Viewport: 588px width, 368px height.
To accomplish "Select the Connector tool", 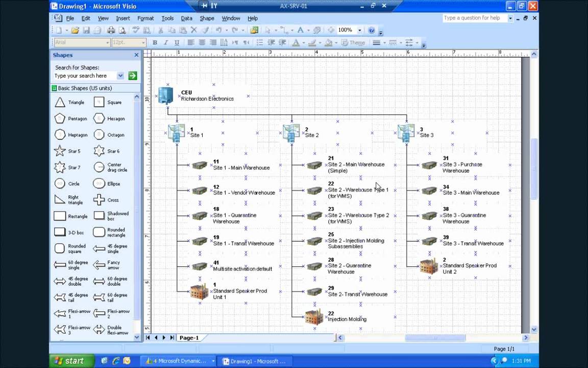I will coord(284,31).
